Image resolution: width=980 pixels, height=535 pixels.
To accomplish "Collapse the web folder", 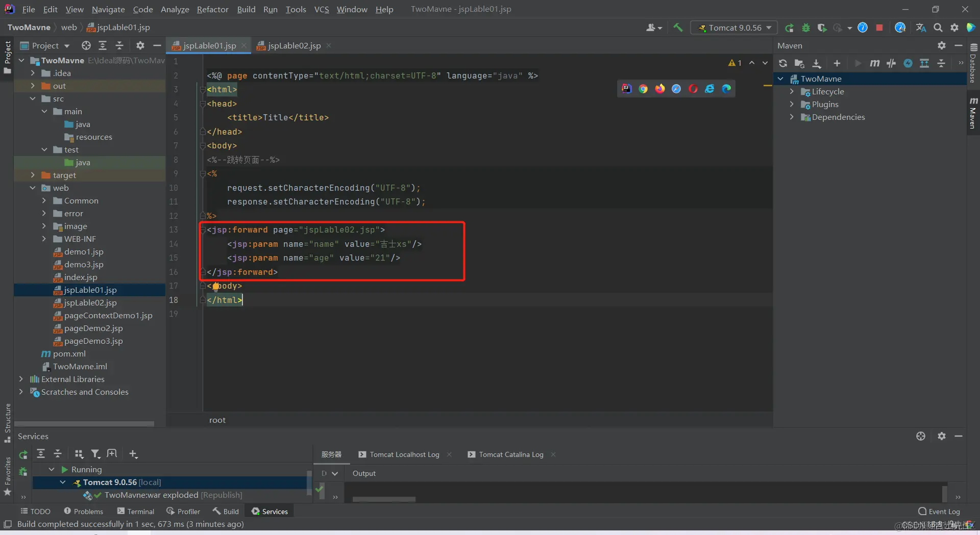I will (x=33, y=188).
